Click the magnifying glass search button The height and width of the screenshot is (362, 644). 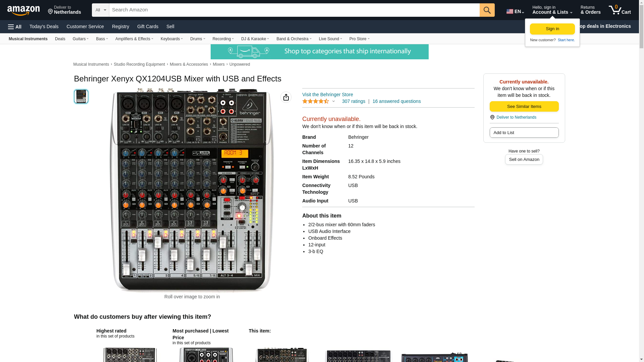click(487, 10)
